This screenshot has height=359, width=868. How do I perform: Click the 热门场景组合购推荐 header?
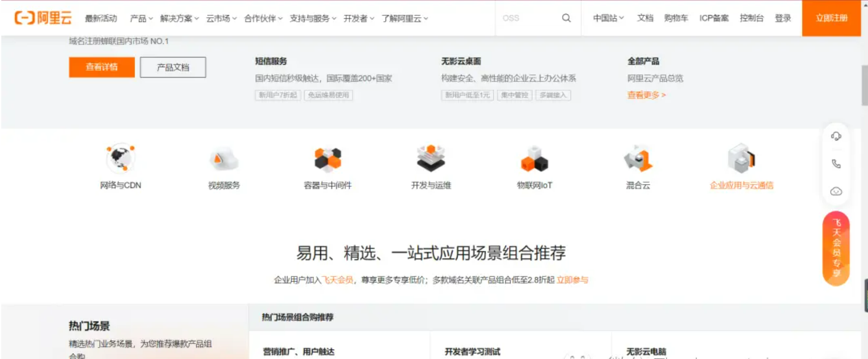click(x=297, y=317)
